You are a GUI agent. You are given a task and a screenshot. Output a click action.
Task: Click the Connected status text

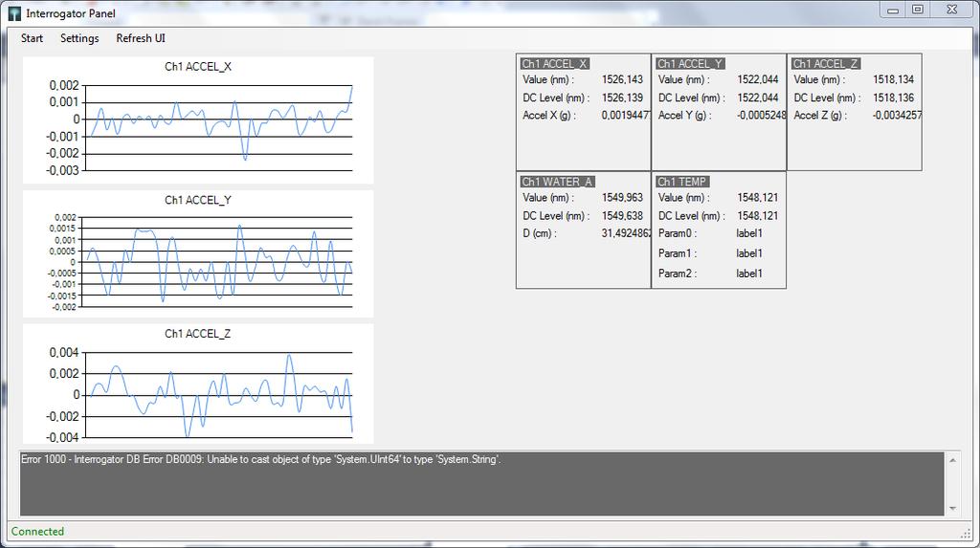click(37, 531)
